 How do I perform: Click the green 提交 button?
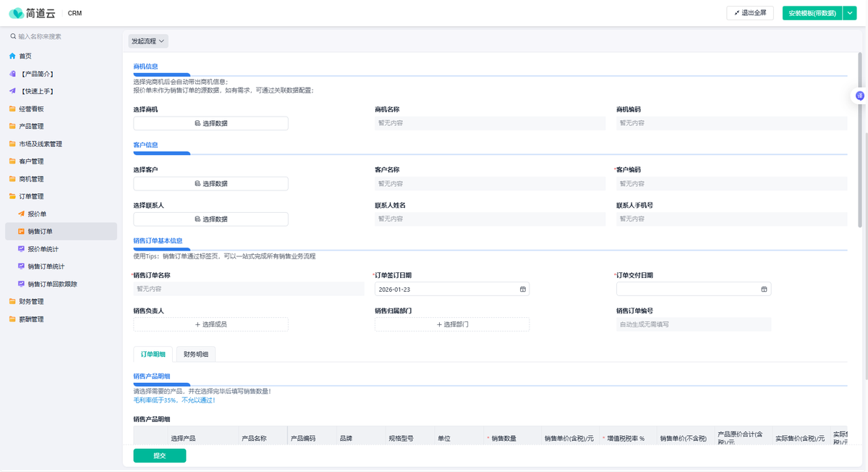(159, 456)
